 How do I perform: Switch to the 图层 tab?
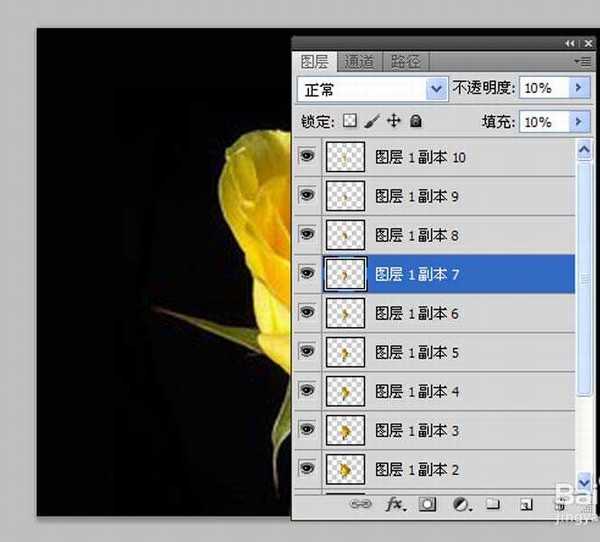[x=314, y=62]
